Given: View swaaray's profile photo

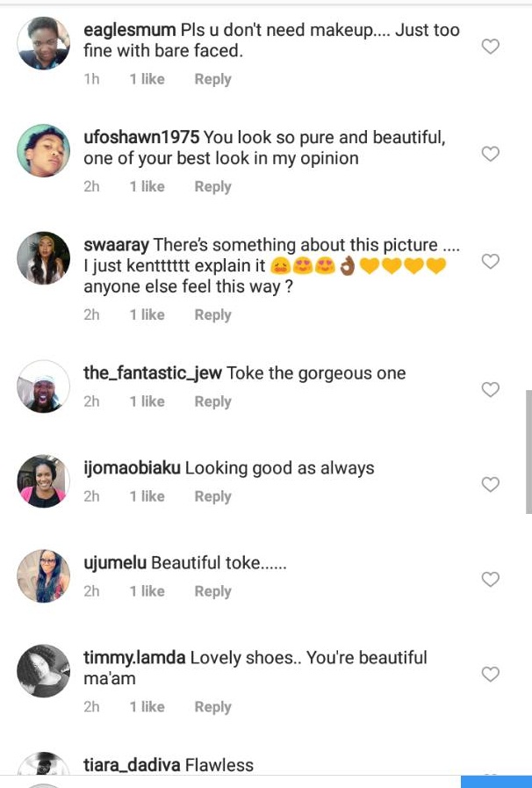Looking at the screenshot, I should click(x=43, y=258).
